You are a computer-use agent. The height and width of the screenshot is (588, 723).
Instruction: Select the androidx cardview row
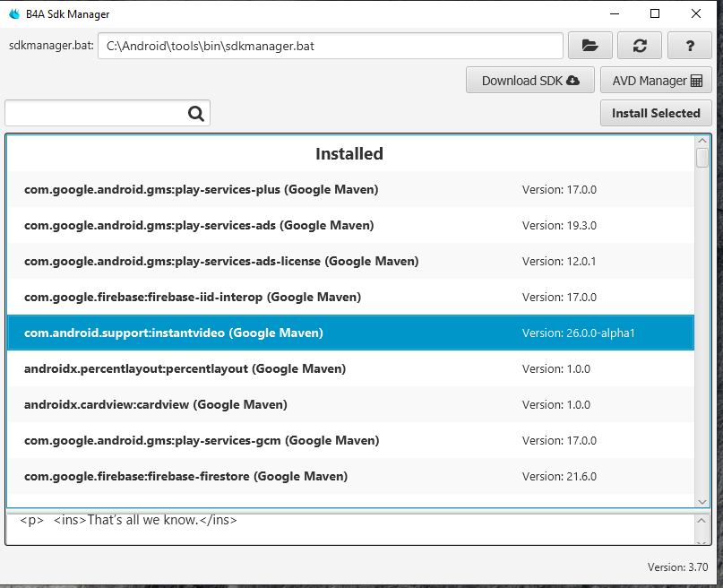(x=349, y=404)
